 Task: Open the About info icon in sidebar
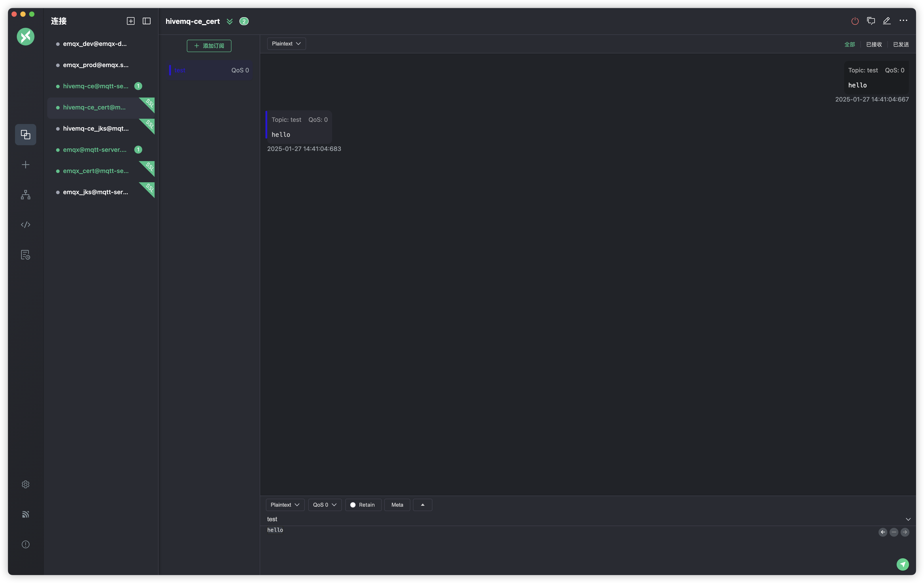click(x=25, y=545)
